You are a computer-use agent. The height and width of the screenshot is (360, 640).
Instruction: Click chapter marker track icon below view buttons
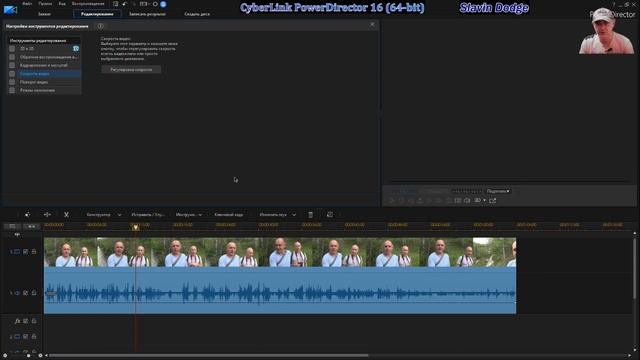17,234
